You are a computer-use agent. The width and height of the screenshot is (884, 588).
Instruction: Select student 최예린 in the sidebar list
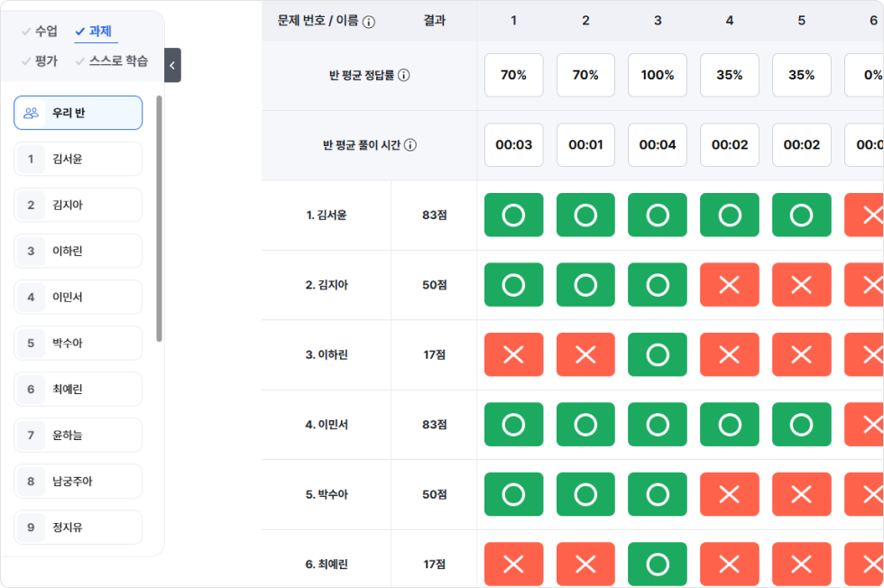(x=78, y=389)
